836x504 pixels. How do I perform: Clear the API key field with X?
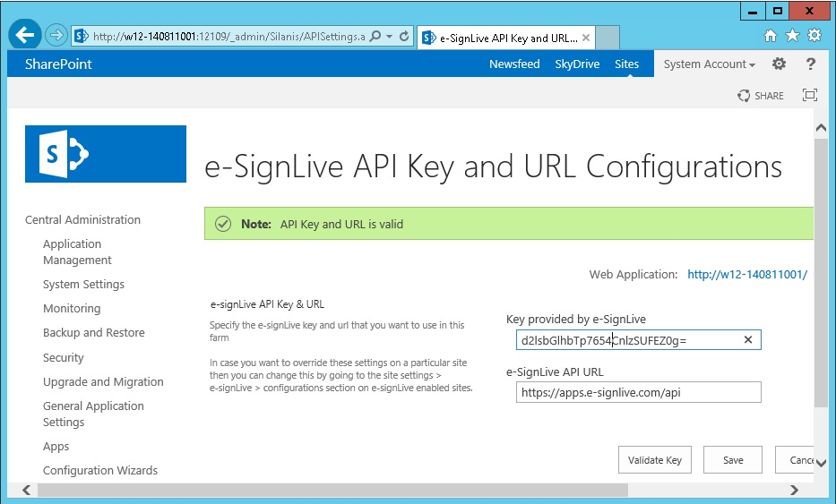tap(748, 340)
